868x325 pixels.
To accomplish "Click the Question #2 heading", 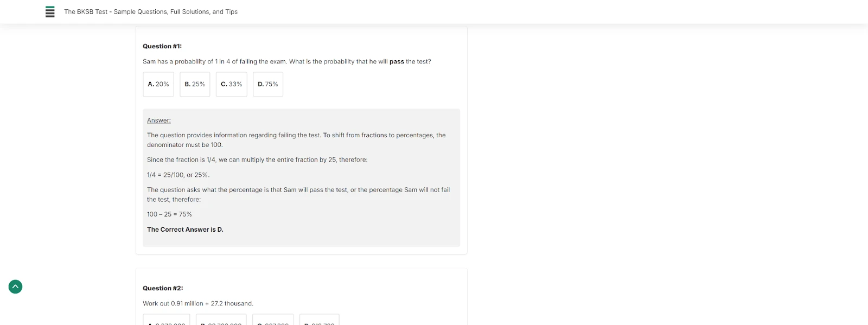I will coord(163,288).
